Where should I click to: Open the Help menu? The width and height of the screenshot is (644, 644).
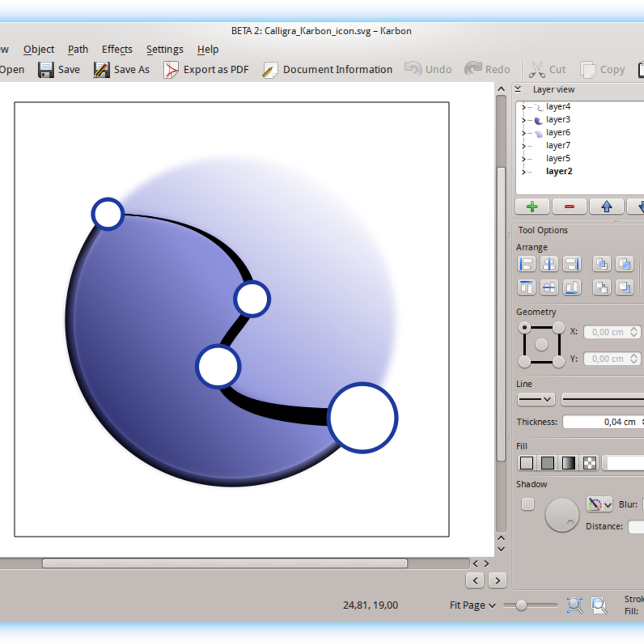coord(208,49)
